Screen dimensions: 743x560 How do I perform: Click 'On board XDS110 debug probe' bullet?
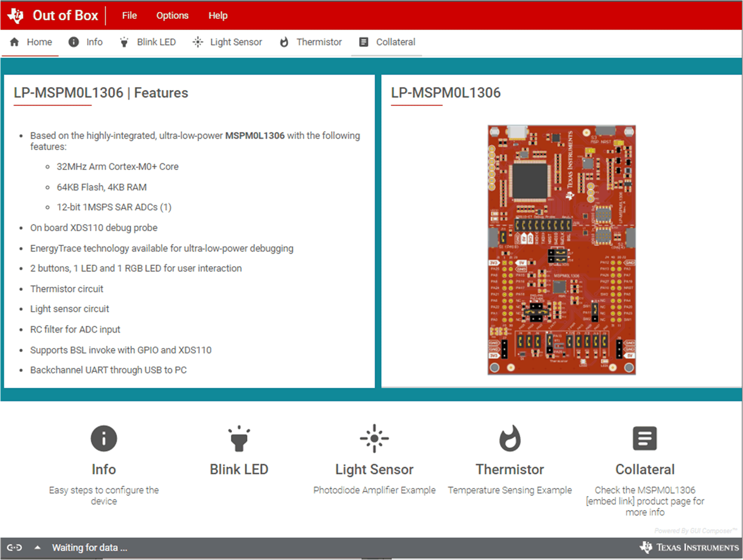(x=94, y=228)
